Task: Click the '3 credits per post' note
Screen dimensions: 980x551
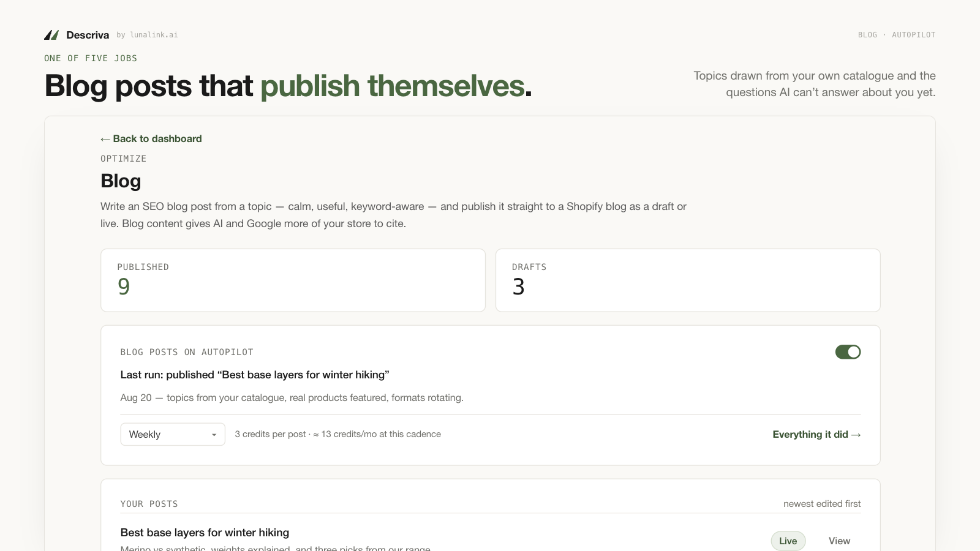Action: pos(337,434)
